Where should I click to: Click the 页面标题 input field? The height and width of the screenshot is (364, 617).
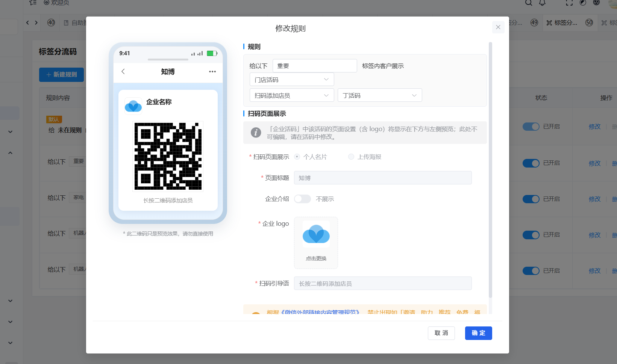[383, 178]
